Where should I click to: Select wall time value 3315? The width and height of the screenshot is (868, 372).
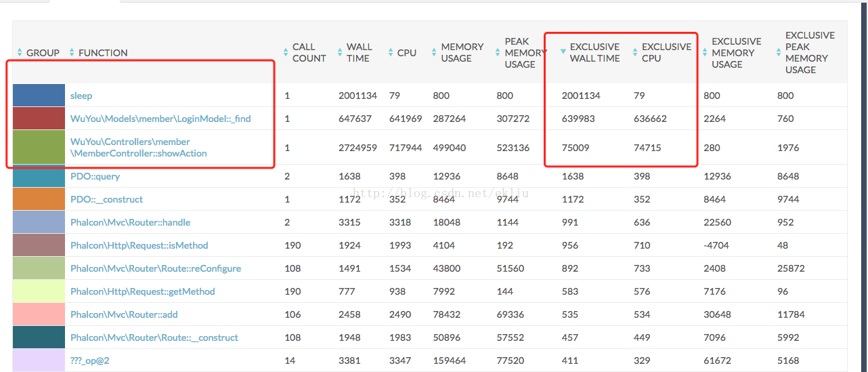(349, 222)
